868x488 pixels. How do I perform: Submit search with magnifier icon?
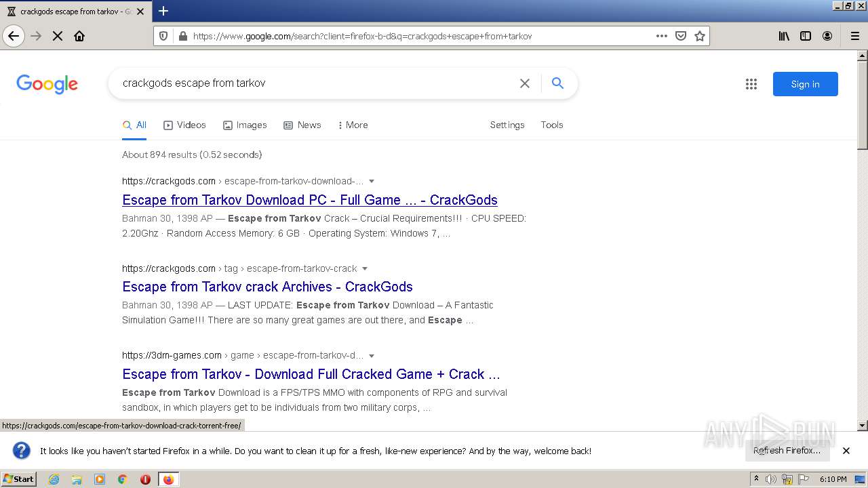tap(557, 83)
